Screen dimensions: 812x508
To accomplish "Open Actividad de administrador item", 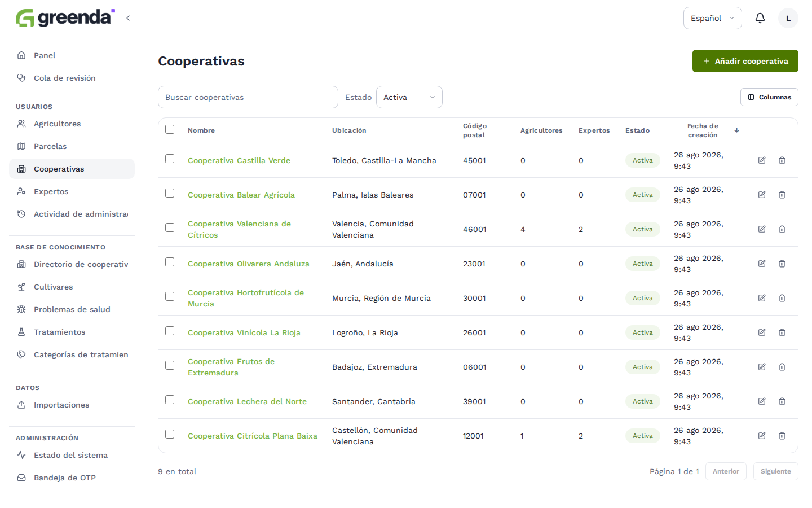I will click(72, 214).
